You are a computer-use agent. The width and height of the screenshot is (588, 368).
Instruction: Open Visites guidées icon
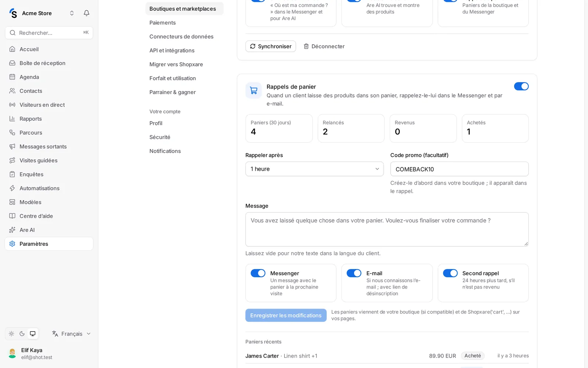(x=12, y=160)
